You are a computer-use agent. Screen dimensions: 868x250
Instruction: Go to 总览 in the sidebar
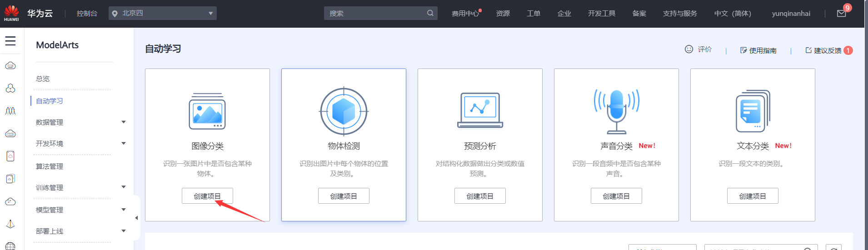coord(43,78)
